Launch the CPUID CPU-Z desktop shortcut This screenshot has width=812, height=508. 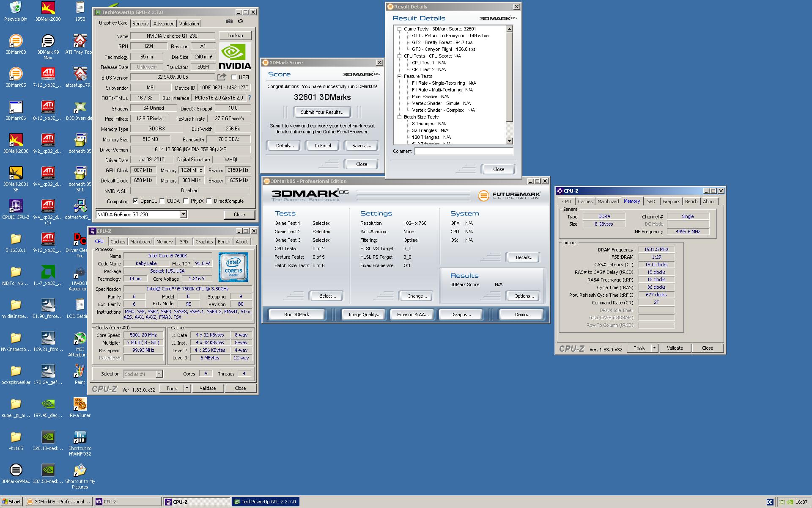[x=16, y=209]
